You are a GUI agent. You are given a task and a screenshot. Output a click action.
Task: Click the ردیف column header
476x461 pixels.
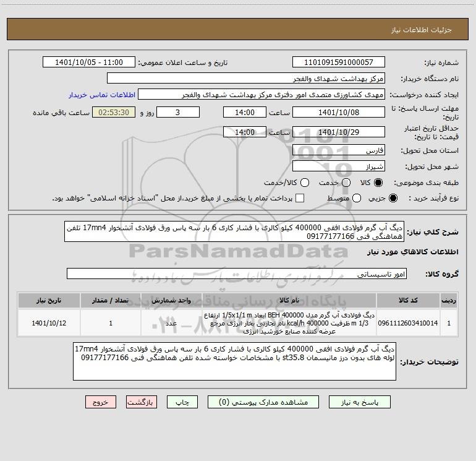click(x=449, y=300)
